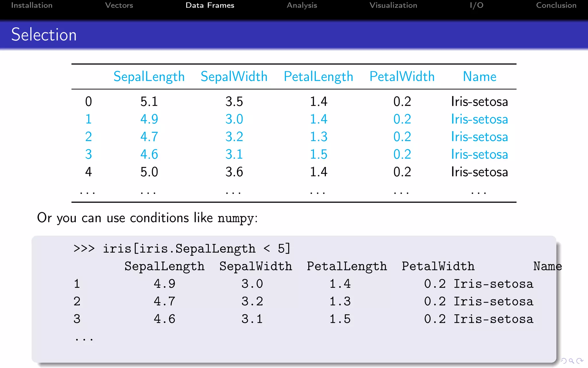Image resolution: width=588 pixels, height=368 pixels.
Task: Click SepalLength header in code output
Action: [165, 267]
